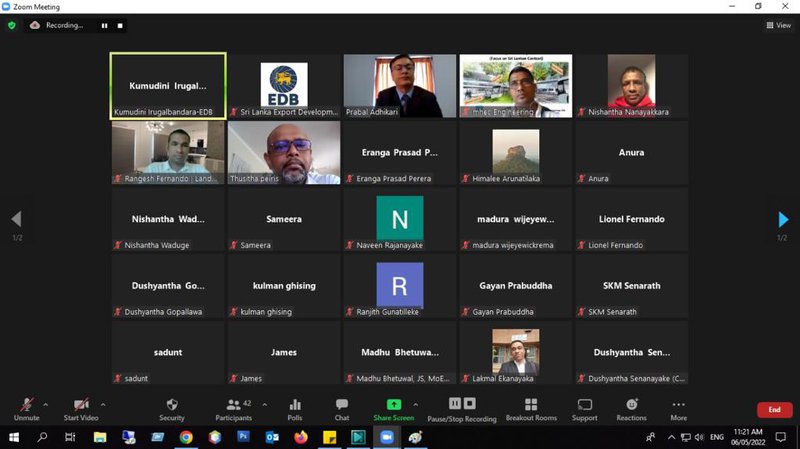Expand the arrow next to Participants
Image resolution: width=800 pixels, height=449 pixels.
pyautogui.click(x=265, y=405)
